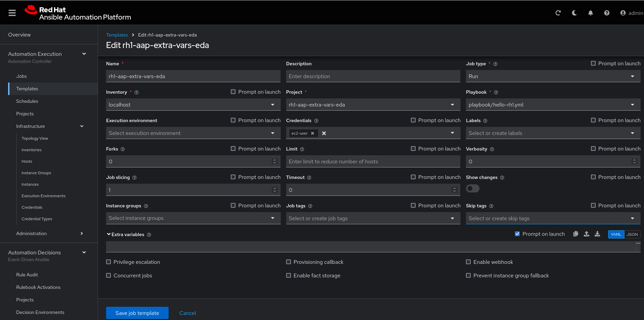Open the Inventory localhost dropdown
644x320 pixels.
[193, 105]
